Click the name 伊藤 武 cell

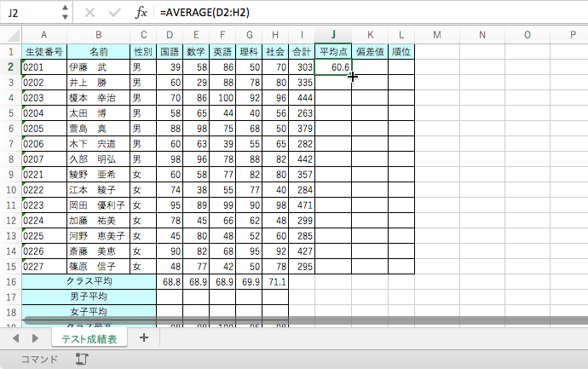point(99,67)
